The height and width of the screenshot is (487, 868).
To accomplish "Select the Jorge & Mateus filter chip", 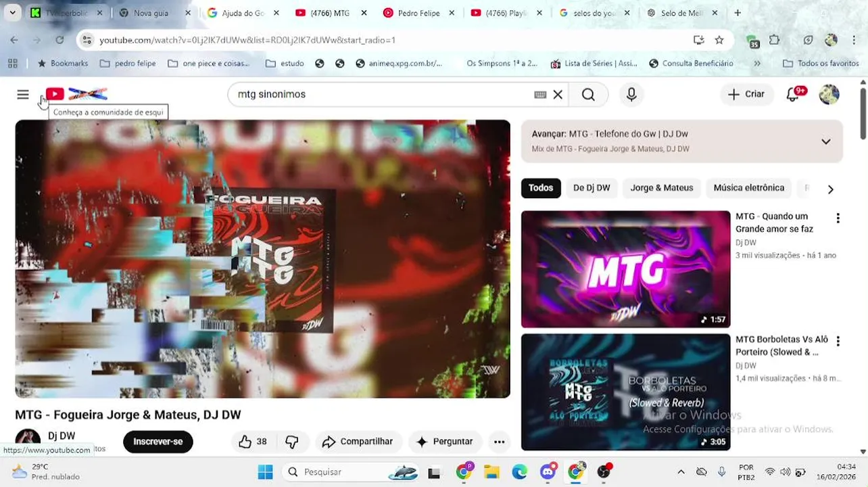I will [662, 188].
